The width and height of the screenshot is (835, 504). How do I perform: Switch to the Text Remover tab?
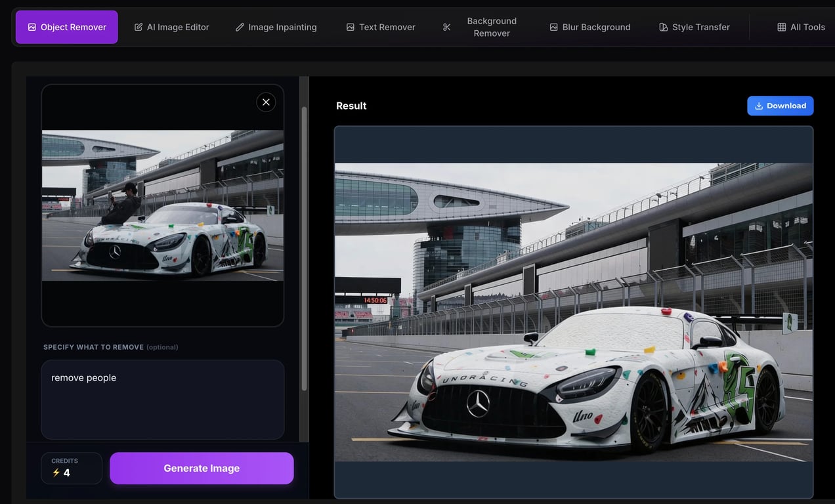(381, 27)
